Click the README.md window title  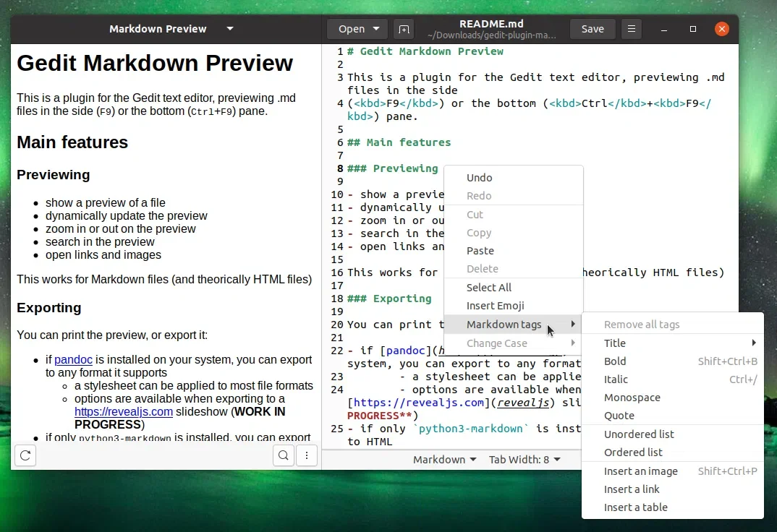(x=491, y=24)
